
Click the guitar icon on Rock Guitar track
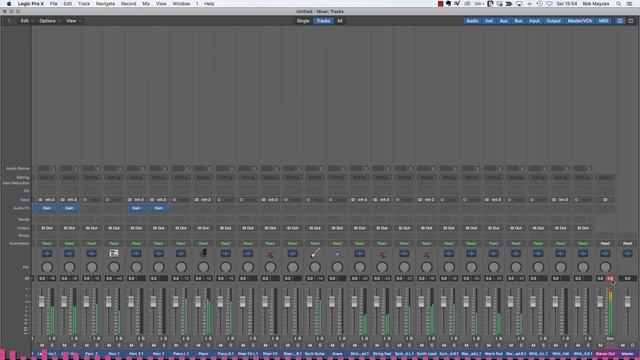point(315,253)
